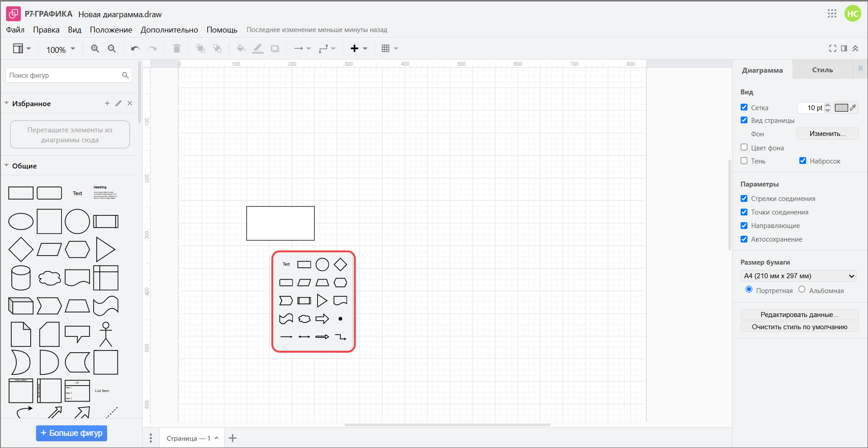Click the line color pencil icon
The image size is (868, 448).
coord(258,49)
